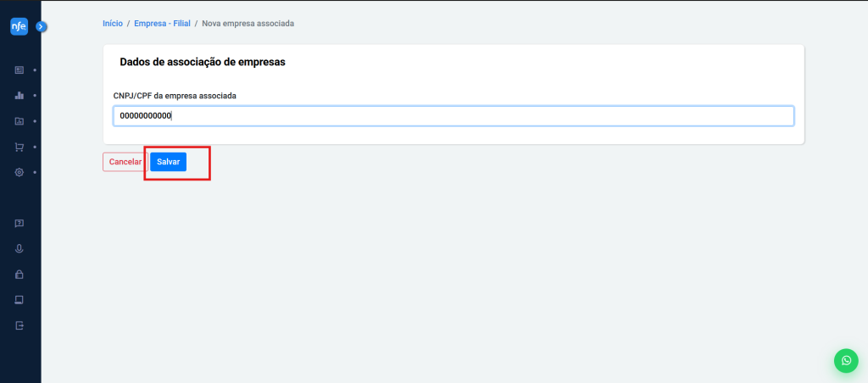Screen dimensions: 868x383
Task: Expand the sidebar with the arrow button
Action: [41, 27]
